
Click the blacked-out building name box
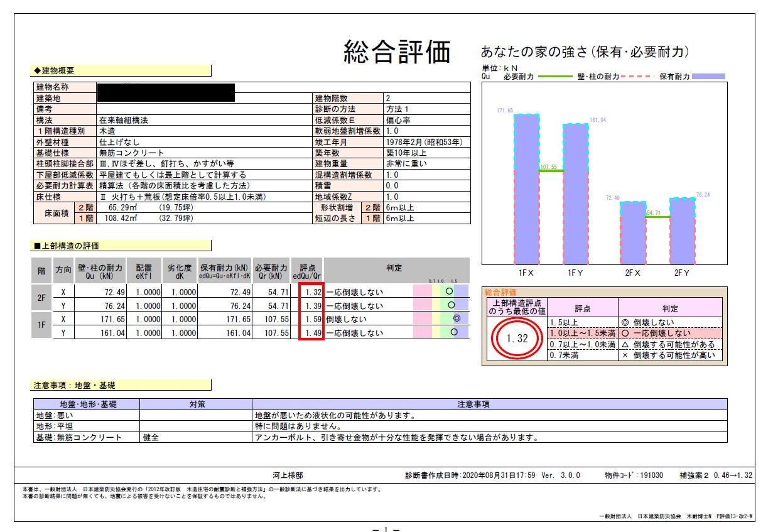[166, 92]
